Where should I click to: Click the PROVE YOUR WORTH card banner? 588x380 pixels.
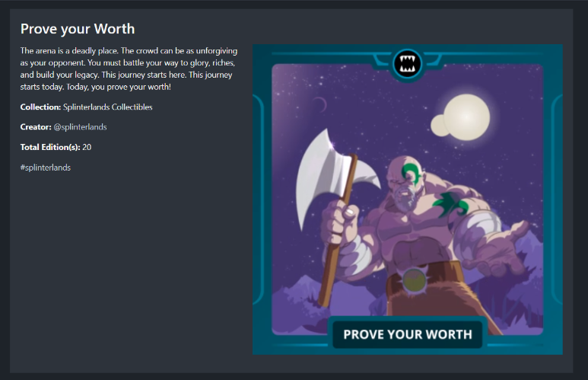click(x=408, y=334)
